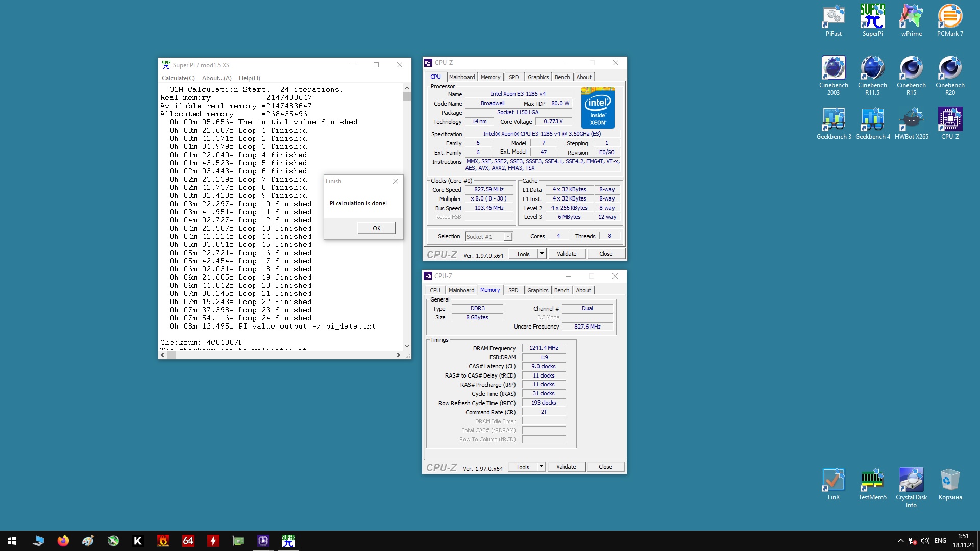
Task: Select the CPU-Z desktop shortcut
Action: pyautogui.click(x=950, y=123)
